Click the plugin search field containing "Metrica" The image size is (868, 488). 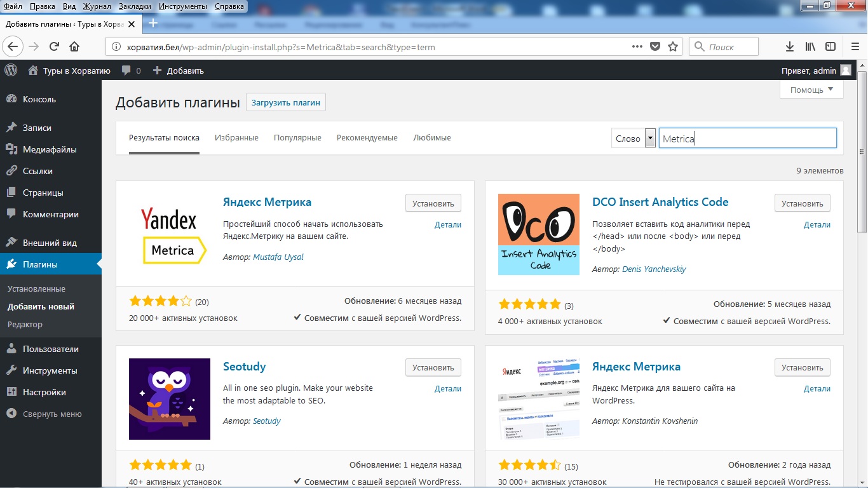click(747, 139)
